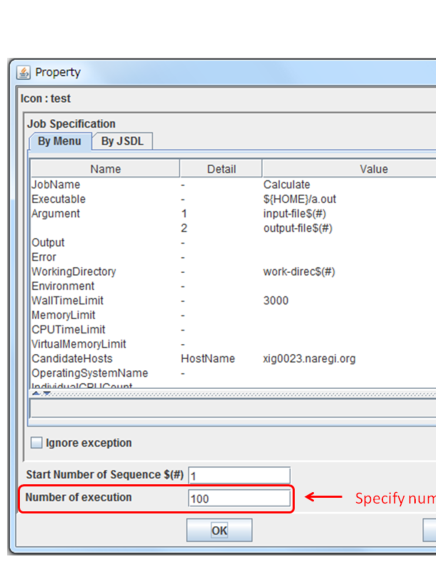Click the Detail column header
436x564 pixels.
(221, 169)
